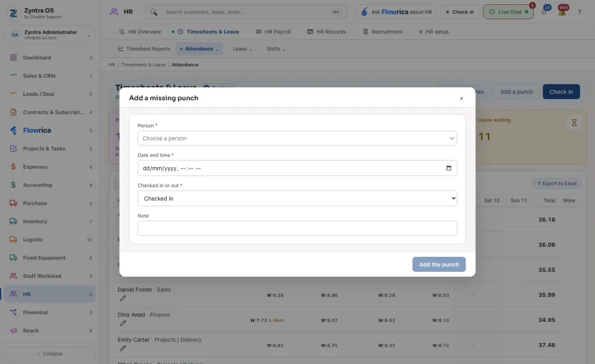This screenshot has width=595, height=364.
Task: Open Purchase truck icon in sidebar
Action: click(13, 203)
